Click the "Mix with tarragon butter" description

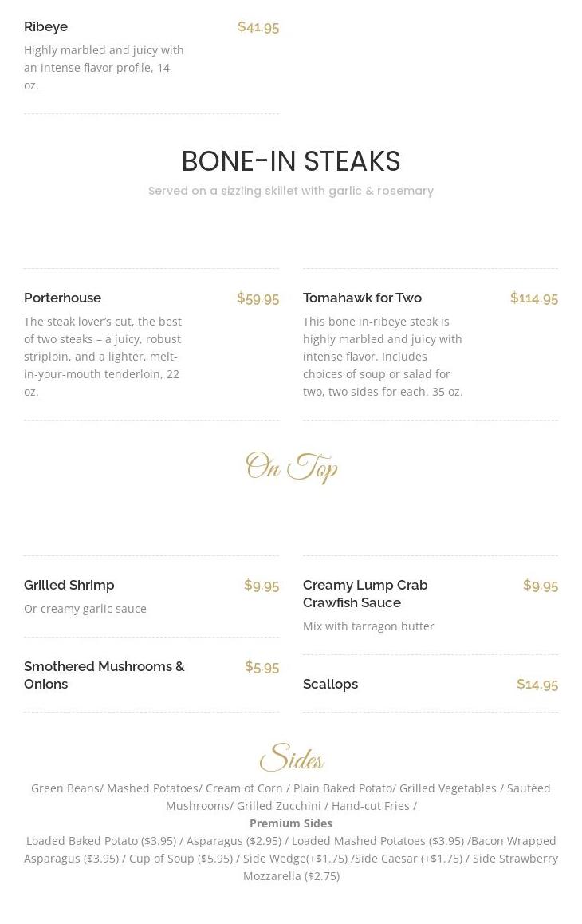coord(368,626)
